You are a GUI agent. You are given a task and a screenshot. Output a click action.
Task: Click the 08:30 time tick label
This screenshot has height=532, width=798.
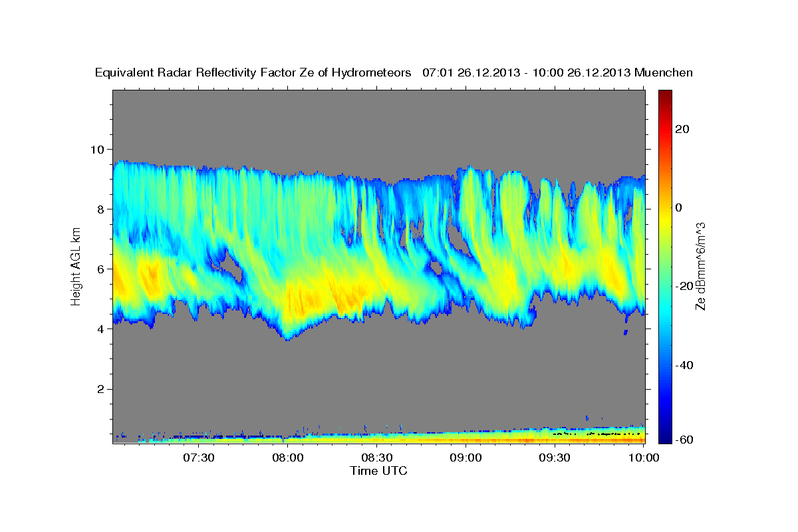[x=377, y=458]
